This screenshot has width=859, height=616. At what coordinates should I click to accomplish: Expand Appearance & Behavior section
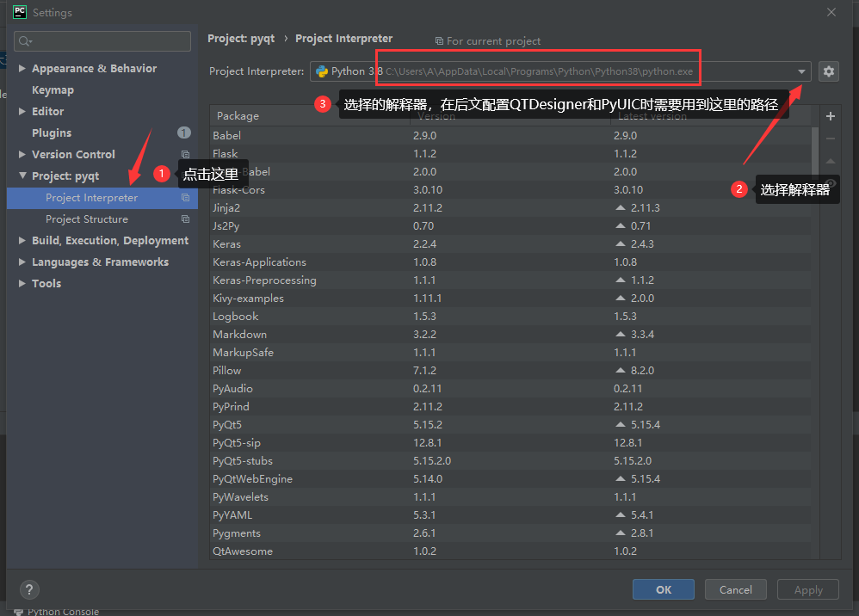click(22, 69)
